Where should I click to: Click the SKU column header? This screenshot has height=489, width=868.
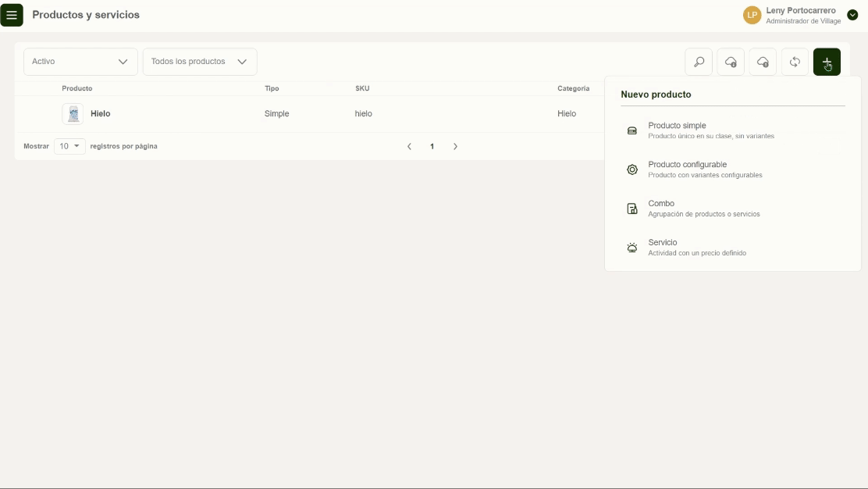point(362,88)
